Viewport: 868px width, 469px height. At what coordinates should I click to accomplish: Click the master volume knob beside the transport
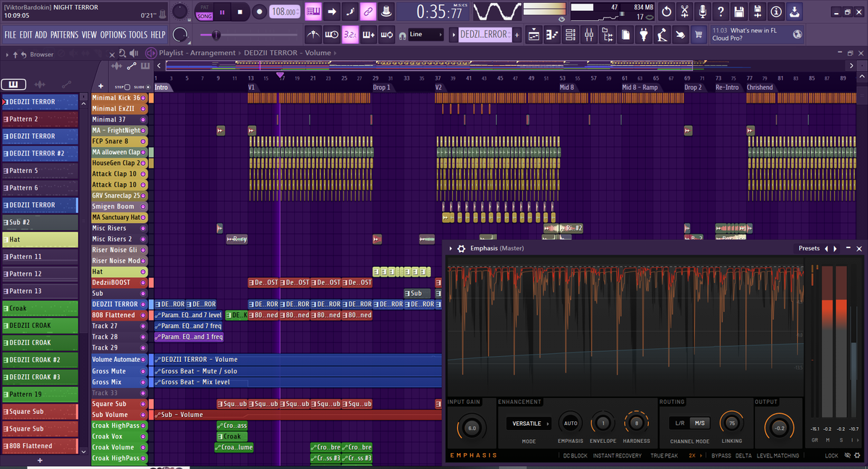click(180, 12)
